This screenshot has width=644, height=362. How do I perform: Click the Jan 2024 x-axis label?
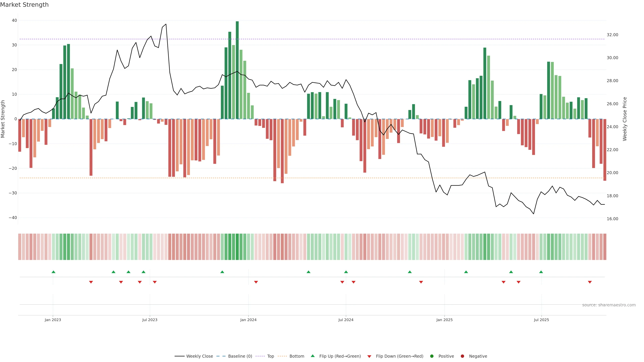pos(248,320)
